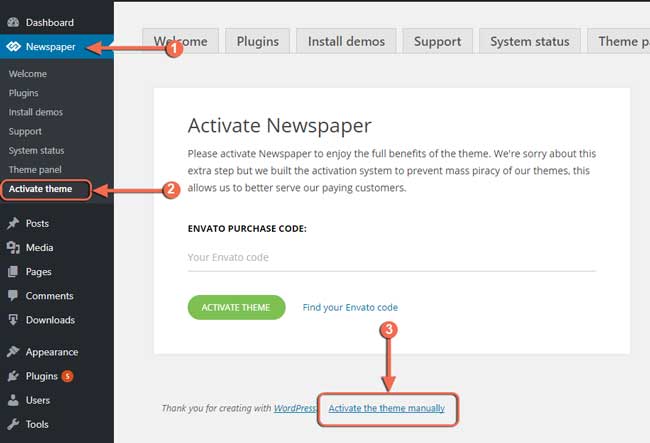Open the WordPress footer link

click(x=295, y=408)
